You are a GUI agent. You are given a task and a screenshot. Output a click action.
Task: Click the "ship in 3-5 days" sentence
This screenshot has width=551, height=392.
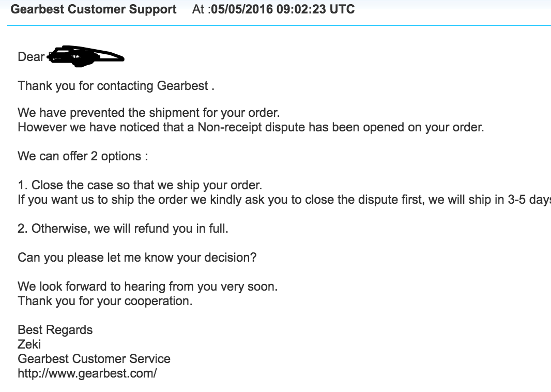pos(284,200)
